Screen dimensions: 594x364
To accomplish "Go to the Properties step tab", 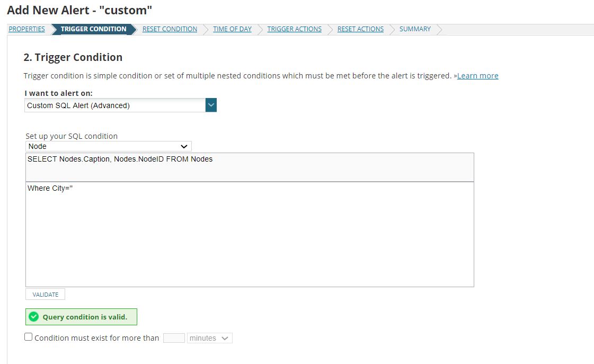I will [x=26, y=29].
